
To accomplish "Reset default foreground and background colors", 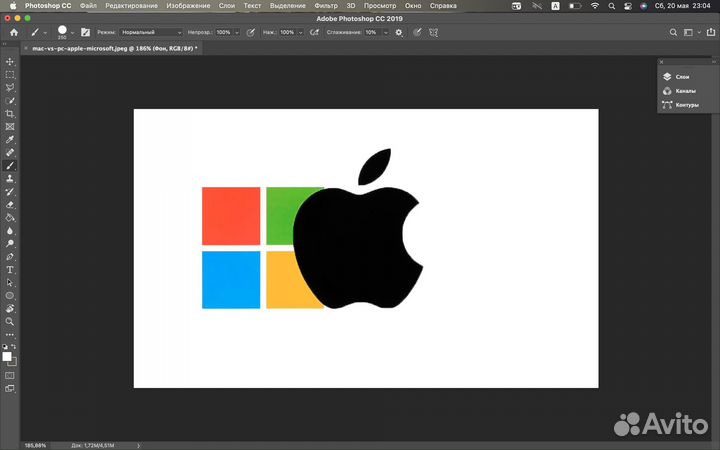I will coord(5,347).
